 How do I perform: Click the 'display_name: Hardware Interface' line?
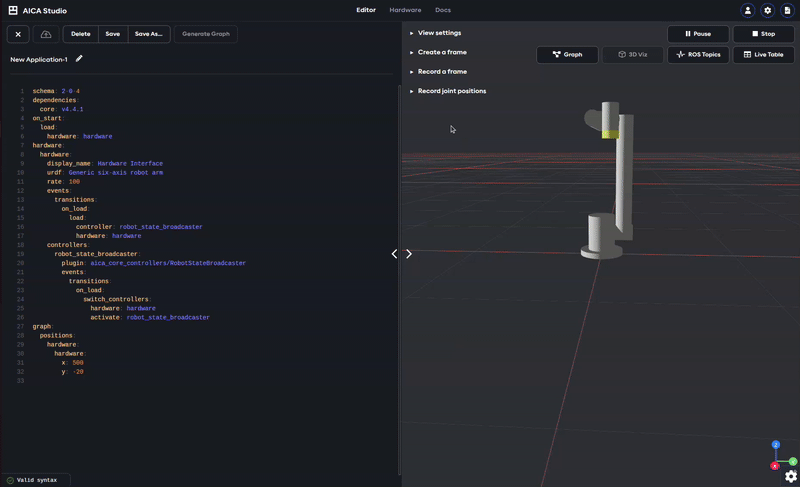[105, 164]
